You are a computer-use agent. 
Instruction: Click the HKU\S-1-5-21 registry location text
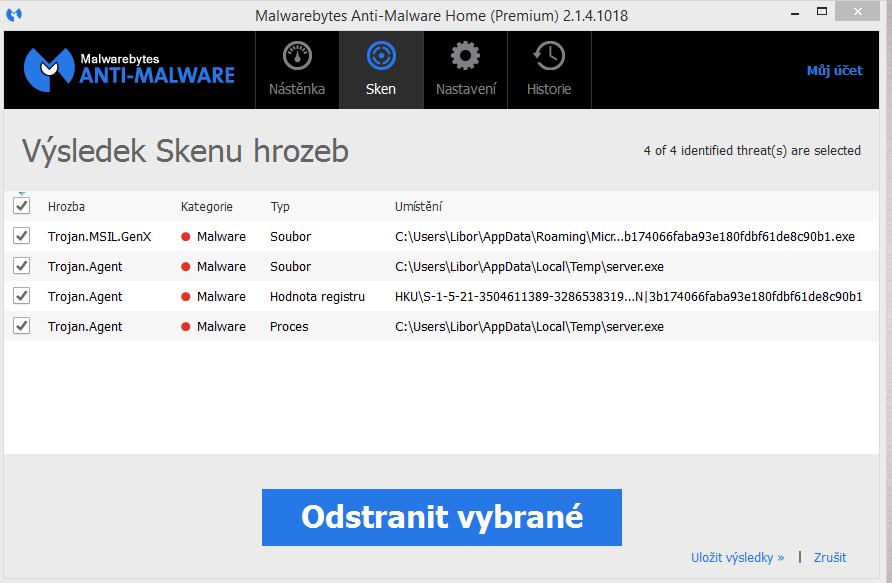click(x=629, y=296)
